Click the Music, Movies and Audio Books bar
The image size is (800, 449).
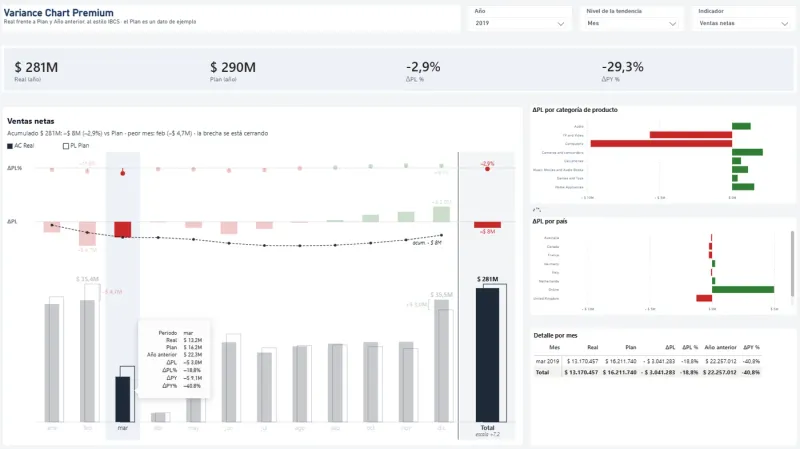(x=740, y=169)
